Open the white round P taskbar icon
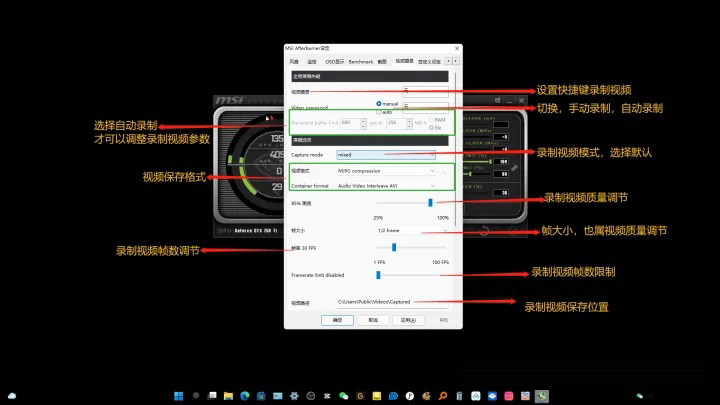The width and height of the screenshot is (720, 405). point(410,396)
